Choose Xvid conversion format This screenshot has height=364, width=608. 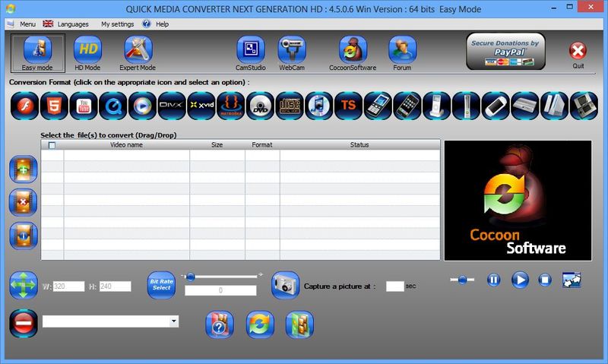tap(201, 106)
